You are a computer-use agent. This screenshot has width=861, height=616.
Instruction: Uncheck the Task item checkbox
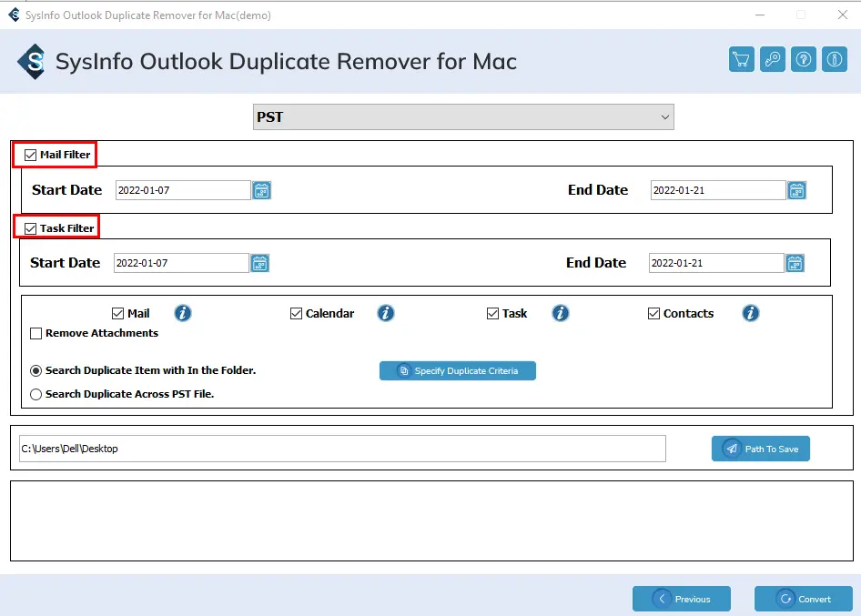point(492,314)
